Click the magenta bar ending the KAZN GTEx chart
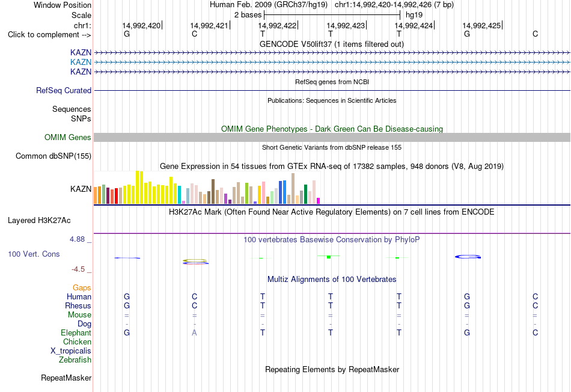The height and width of the screenshot is (392, 571). (x=319, y=201)
